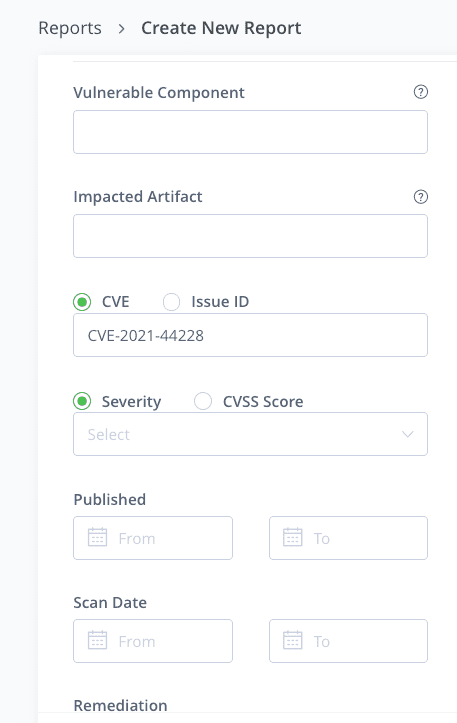Click the CVE-2021-44228 text field
Viewport: 457px width, 723px height.
250,335
